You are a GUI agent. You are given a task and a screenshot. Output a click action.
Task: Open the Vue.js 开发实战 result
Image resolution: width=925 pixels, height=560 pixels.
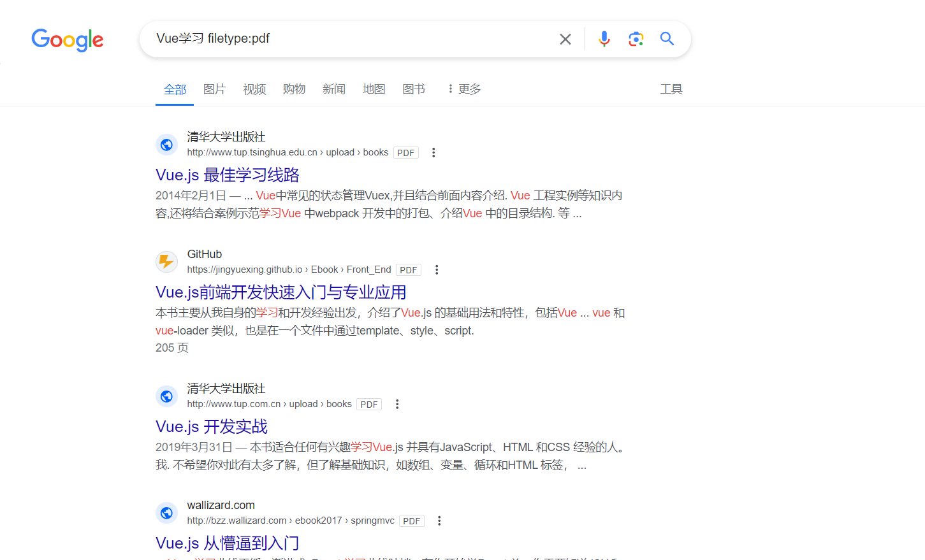pos(212,427)
